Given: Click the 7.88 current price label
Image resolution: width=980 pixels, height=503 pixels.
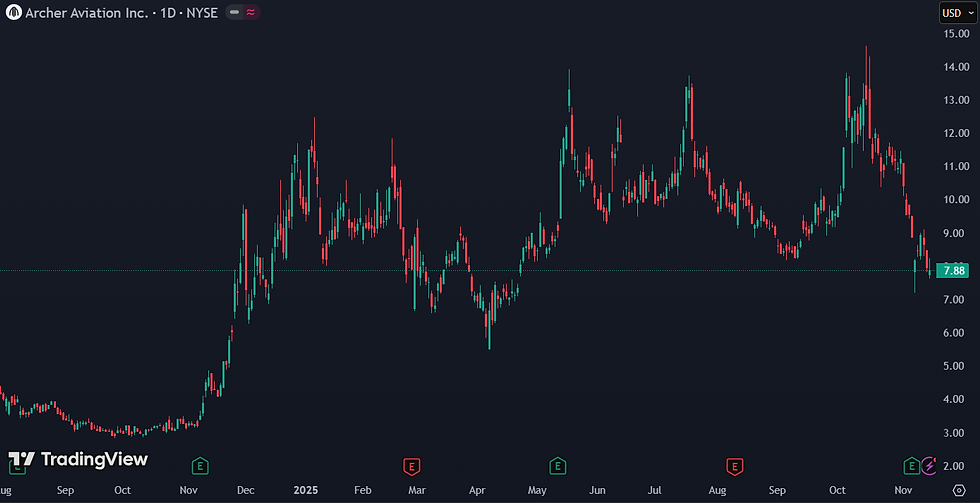Looking at the screenshot, I should [x=954, y=271].
